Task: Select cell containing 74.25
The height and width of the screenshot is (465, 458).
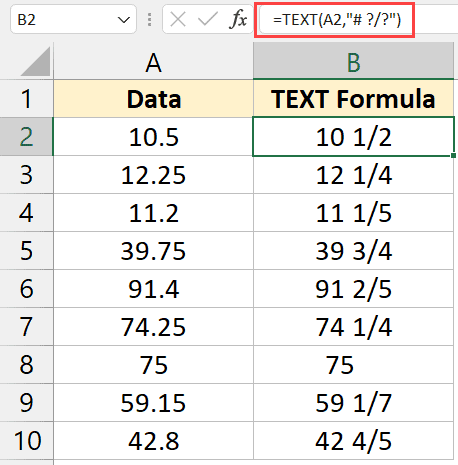Action: tap(153, 327)
